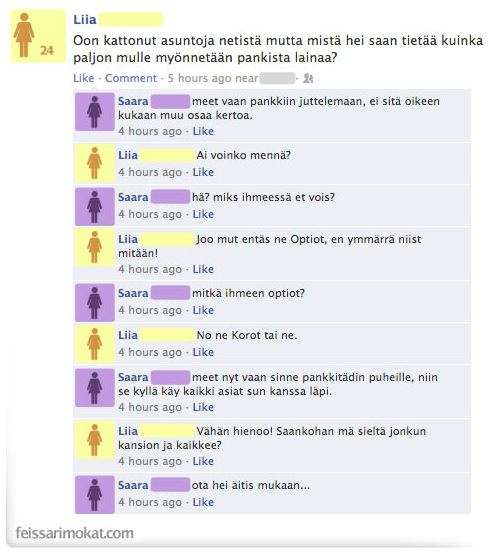Click Liia's avatar beside 'Vähän hienoo!' comment
Image resolution: width=491 pixels, height=552 pixels.
(95, 440)
